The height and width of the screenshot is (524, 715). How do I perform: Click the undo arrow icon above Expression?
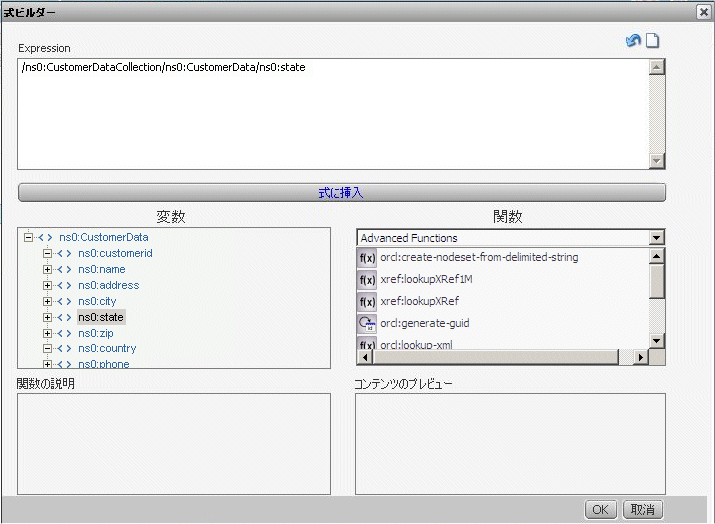633,41
